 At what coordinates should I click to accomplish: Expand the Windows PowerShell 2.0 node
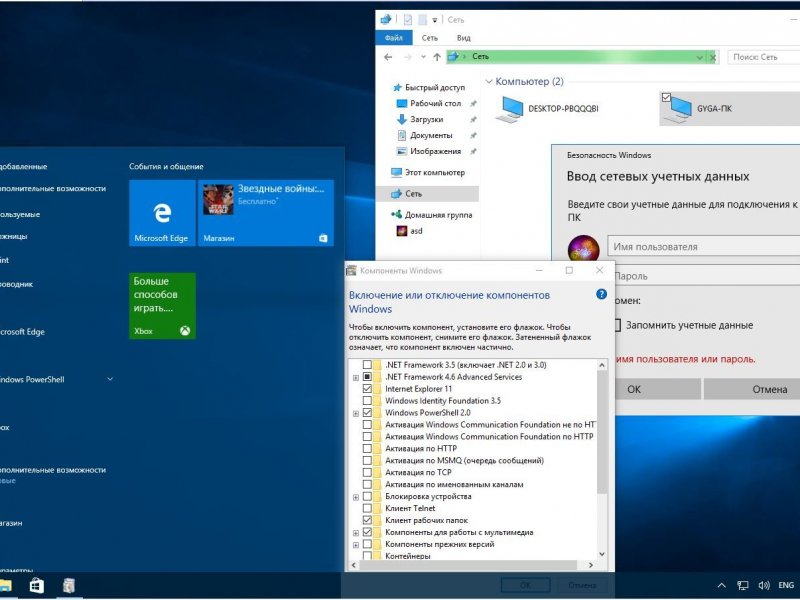click(356, 413)
